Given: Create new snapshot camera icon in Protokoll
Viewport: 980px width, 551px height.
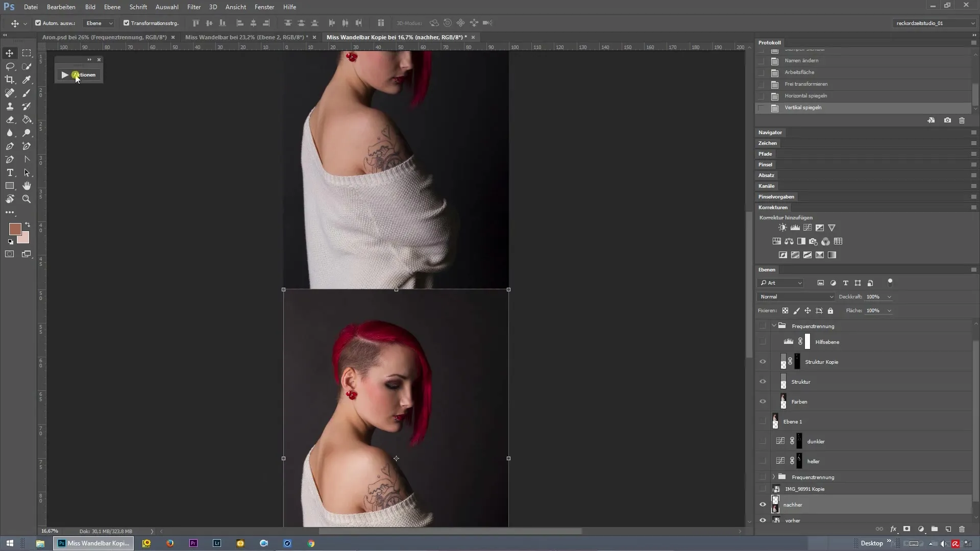Looking at the screenshot, I should tap(947, 120).
